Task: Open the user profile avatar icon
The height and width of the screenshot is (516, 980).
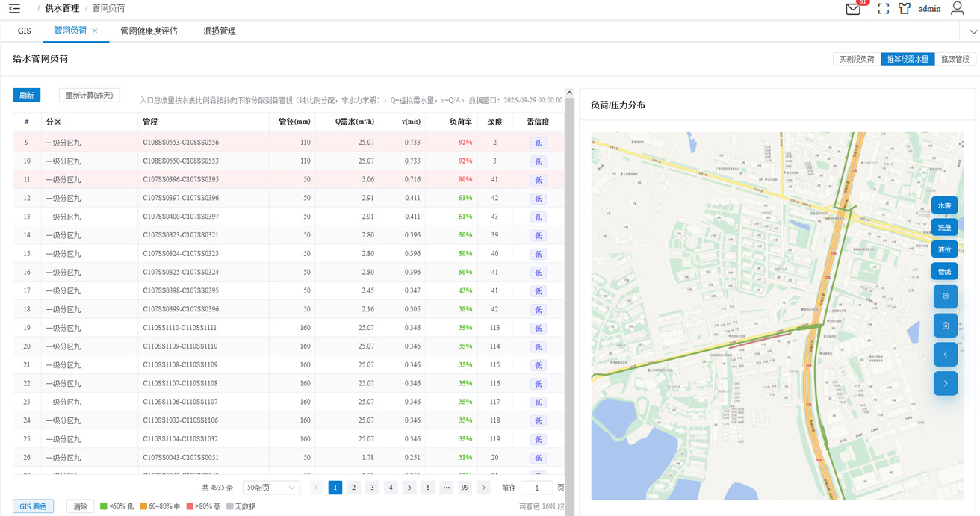Action: [x=957, y=8]
